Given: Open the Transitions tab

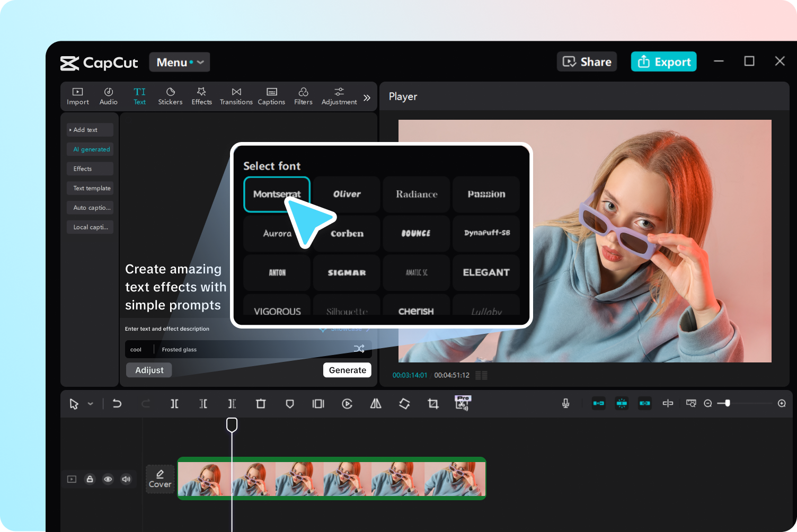Looking at the screenshot, I should [236, 96].
